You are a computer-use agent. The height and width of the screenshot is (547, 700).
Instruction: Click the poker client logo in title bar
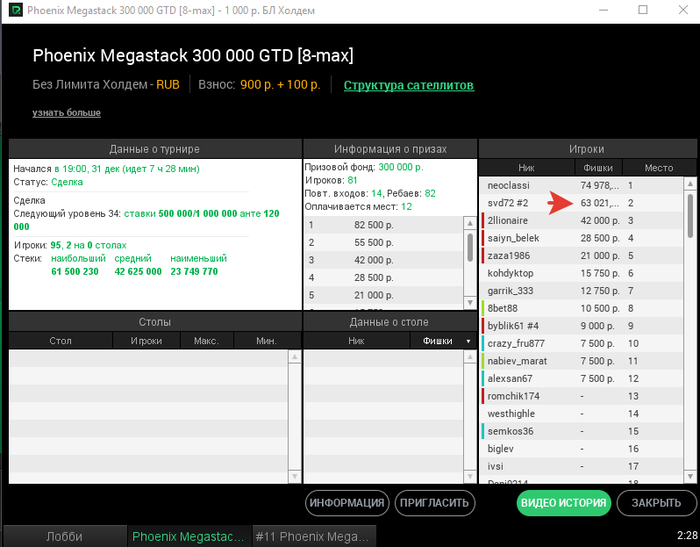[x=16, y=10]
